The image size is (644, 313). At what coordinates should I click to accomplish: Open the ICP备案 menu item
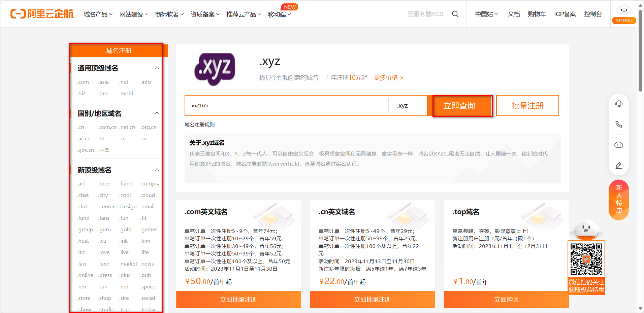tap(565, 14)
